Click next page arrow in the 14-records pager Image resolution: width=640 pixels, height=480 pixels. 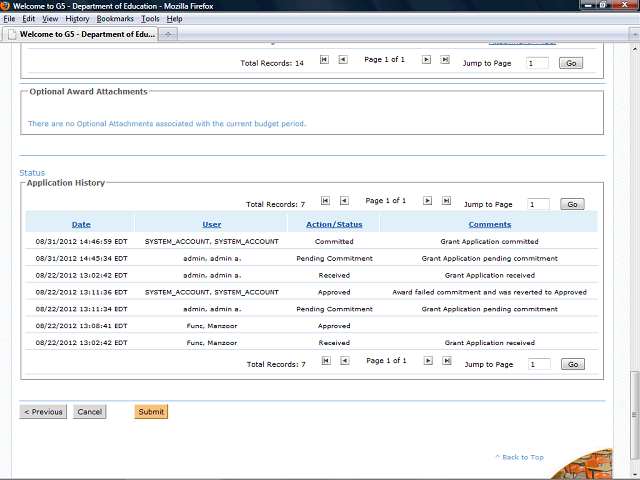pos(427,60)
